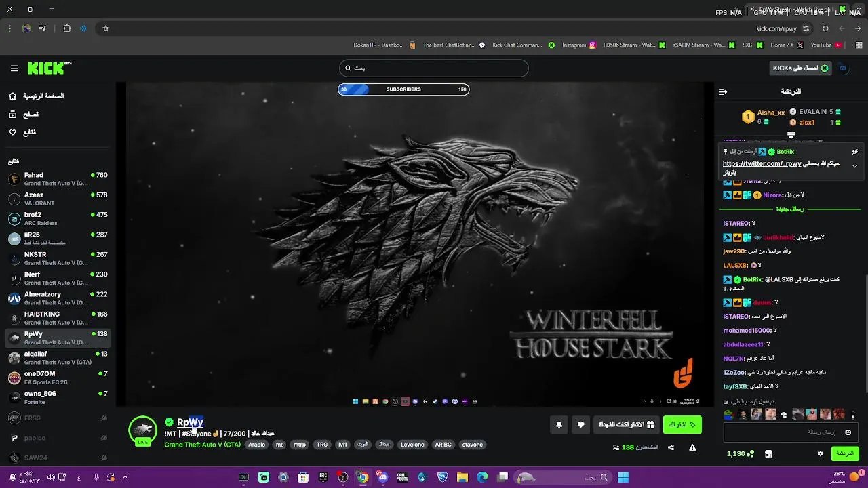The image size is (868, 488).
Task: Click the Arabic tag
Action: [x=256, y=445]
